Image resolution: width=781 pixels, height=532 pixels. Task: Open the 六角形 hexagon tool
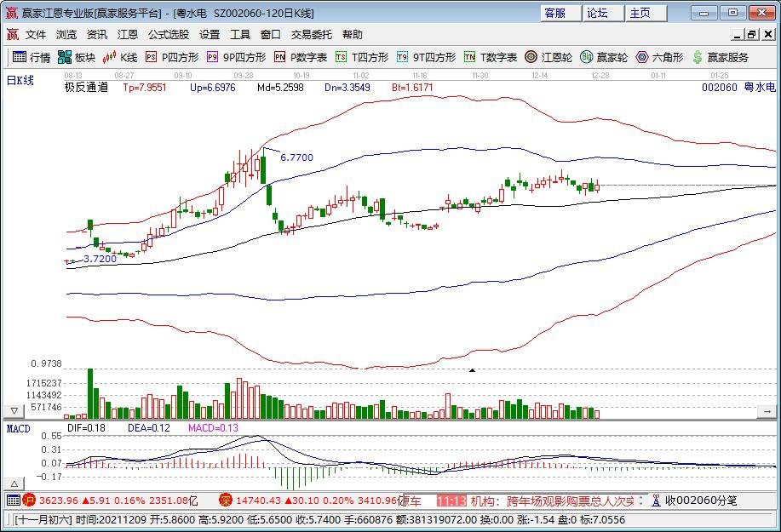click(659, 57)
